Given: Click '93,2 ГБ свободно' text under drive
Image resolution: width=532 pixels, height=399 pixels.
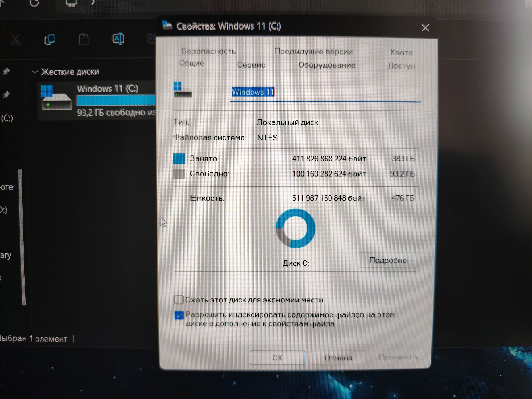Looking at the screenshot, I should [111, 113].
